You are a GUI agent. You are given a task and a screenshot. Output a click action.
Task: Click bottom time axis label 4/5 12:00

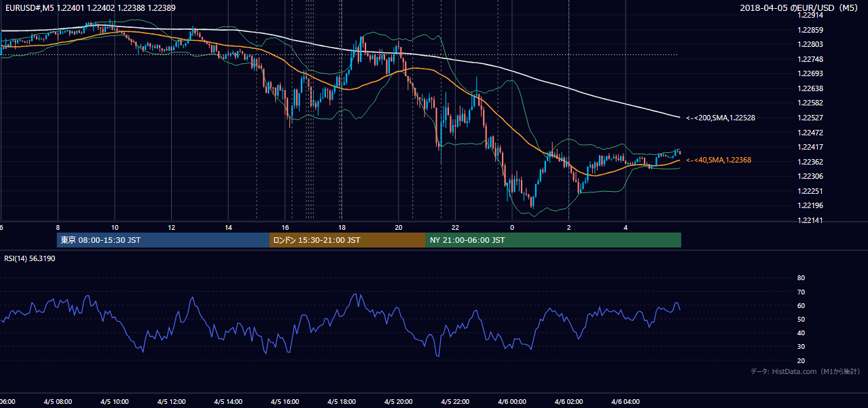[171, 402]
